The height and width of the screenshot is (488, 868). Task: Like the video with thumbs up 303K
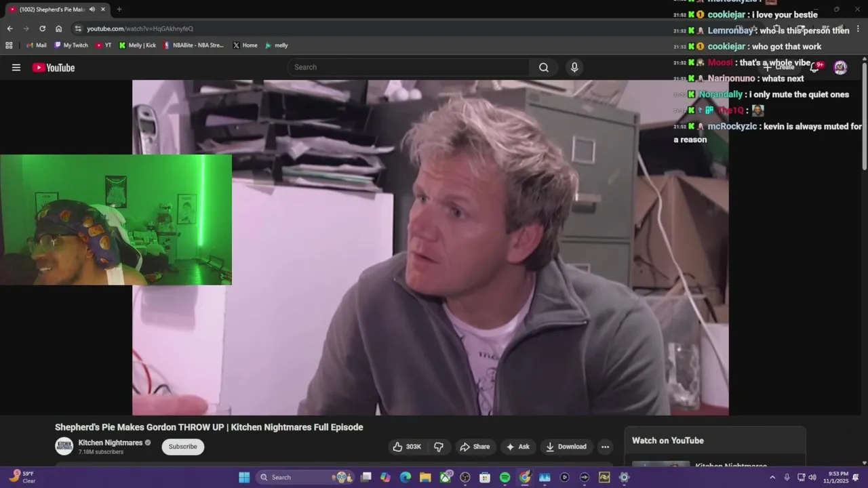[407, 447]
